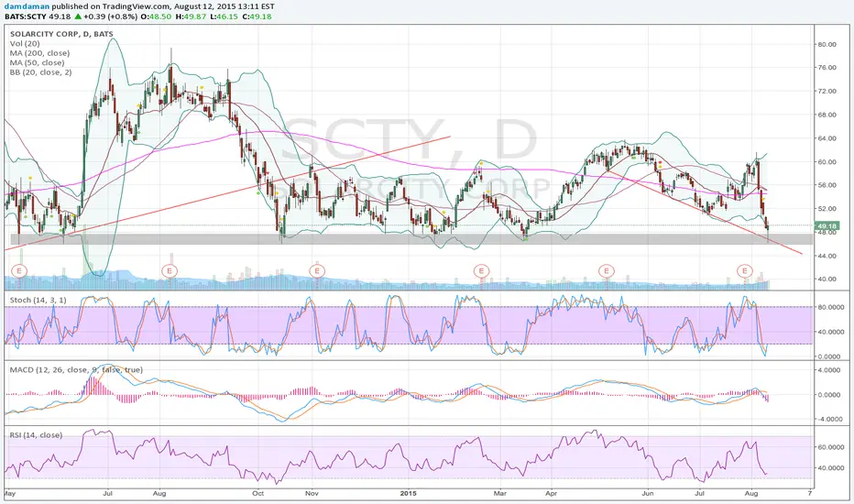Click the 80.00 price axis label
The width and height of the screenshot is (854, 504).
[x=827, y=45]
